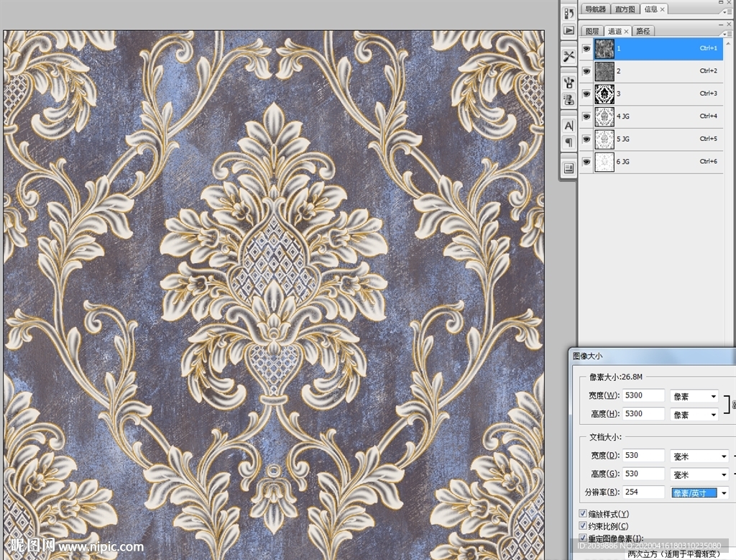
Task: Switch to the 直方图 tab
Action: click(x=625, y=9)
